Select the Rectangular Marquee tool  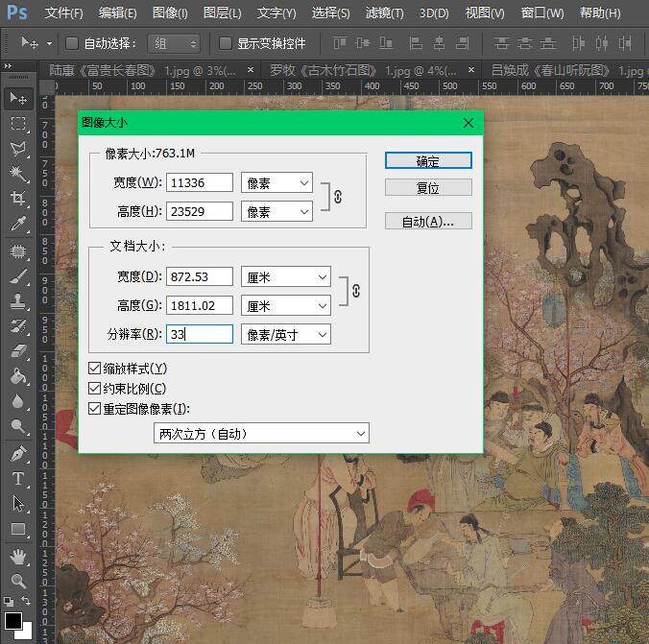click(18, 124)
